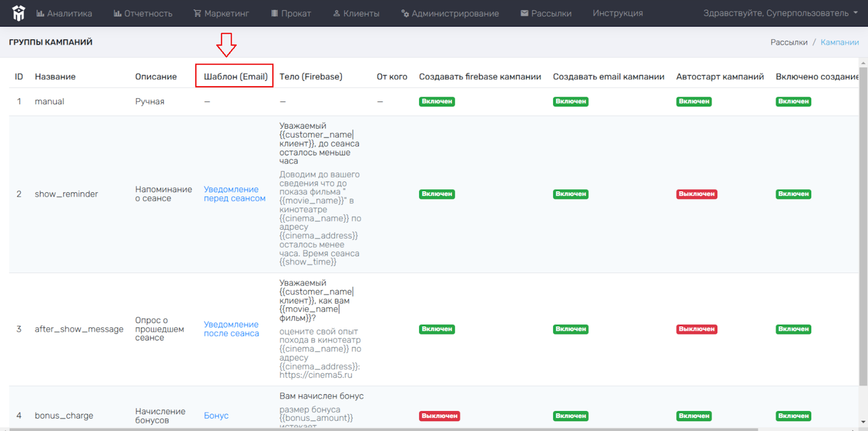The image size is (868, 431).
Task: Click the Прокат film icon
Action: (275, 13)
